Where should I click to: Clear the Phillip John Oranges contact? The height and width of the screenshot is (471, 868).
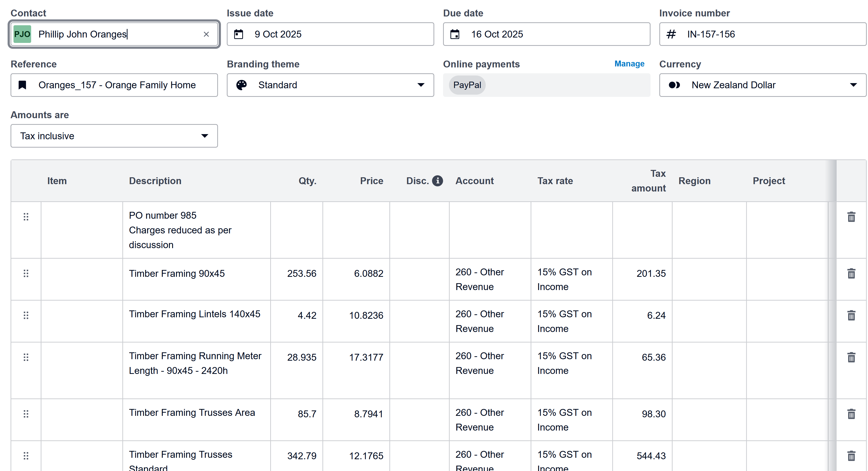point(206,34)
